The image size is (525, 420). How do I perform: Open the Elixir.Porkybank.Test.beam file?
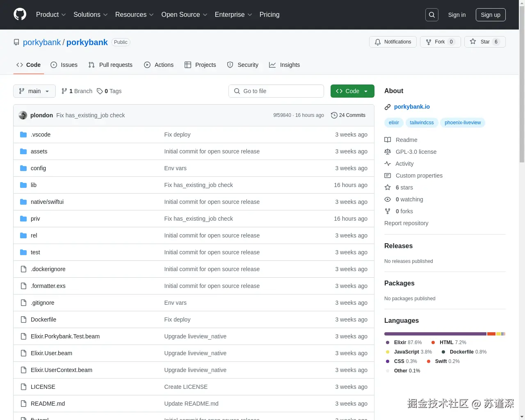pos(65,336)
